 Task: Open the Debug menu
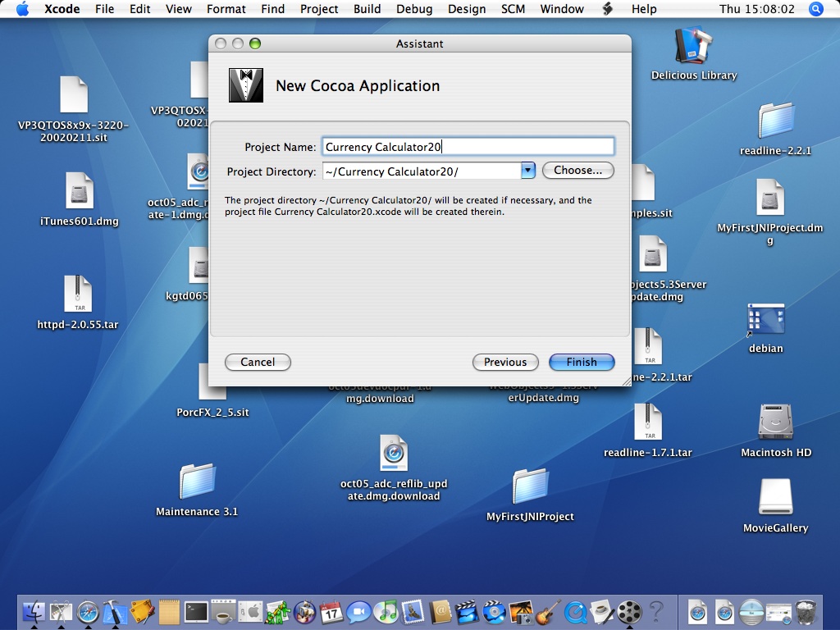click(x=414, y=9)
